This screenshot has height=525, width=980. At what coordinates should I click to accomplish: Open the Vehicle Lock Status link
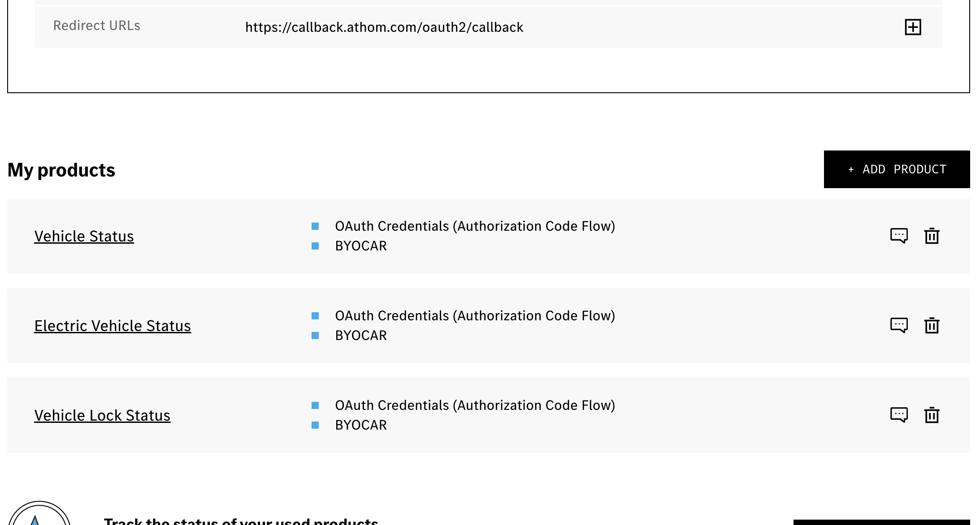[102, 415]
